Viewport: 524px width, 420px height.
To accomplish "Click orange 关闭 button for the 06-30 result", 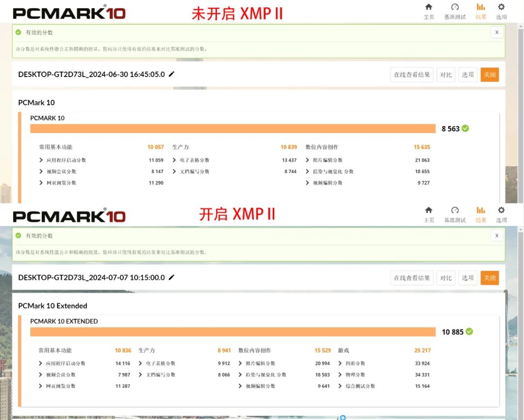I will click(490, 75).
